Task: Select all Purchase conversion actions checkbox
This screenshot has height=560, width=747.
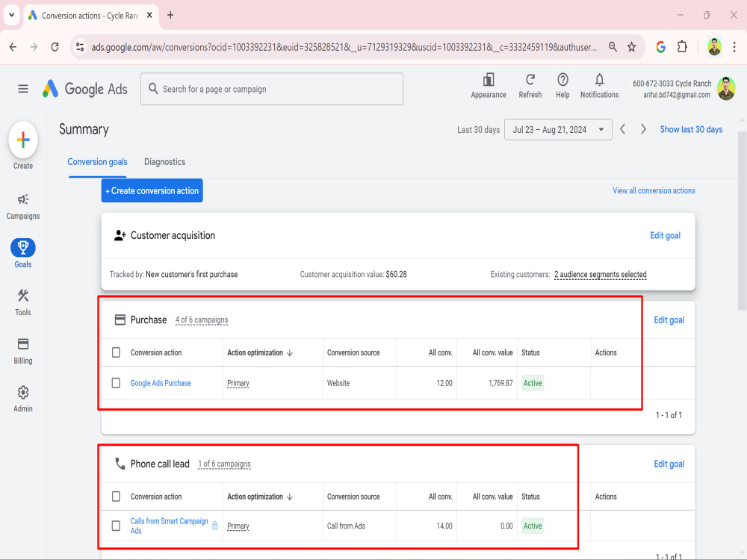Action: pos(116,352)
